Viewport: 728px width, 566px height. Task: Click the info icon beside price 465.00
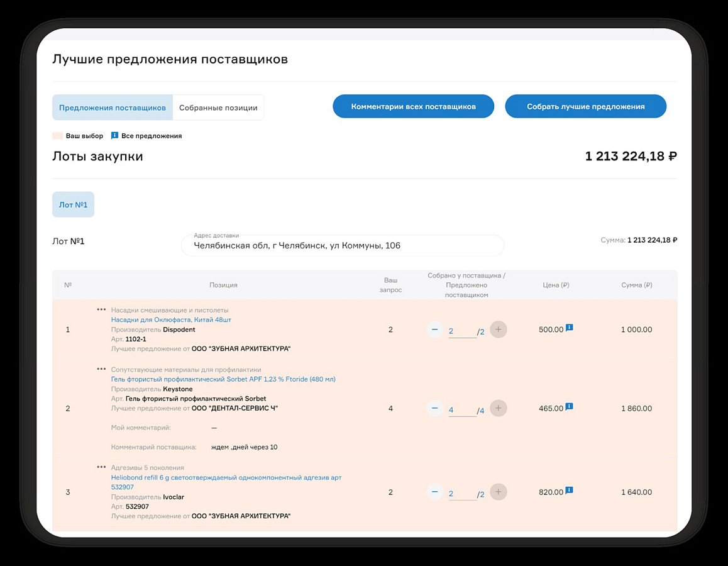pos(569,406)
